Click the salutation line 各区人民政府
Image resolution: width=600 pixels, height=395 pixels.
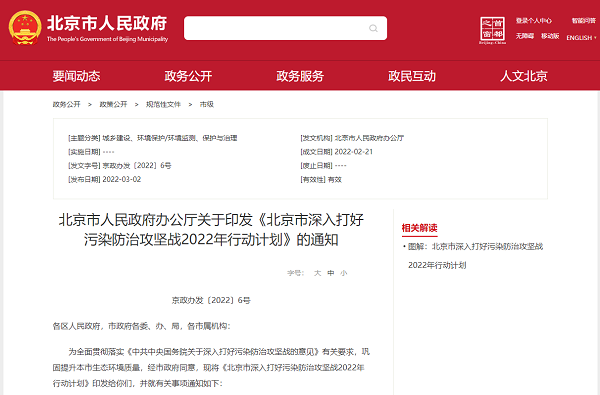[142, 326]
